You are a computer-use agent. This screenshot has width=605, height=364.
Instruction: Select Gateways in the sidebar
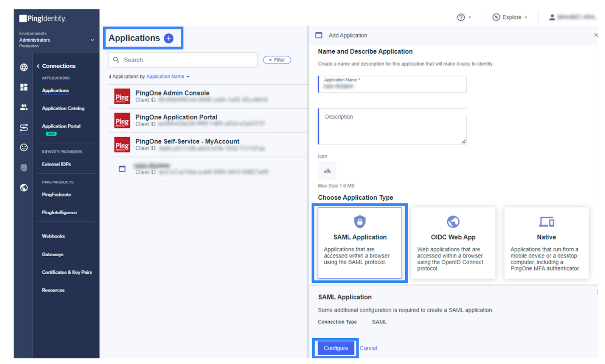(x=53, y=254)
